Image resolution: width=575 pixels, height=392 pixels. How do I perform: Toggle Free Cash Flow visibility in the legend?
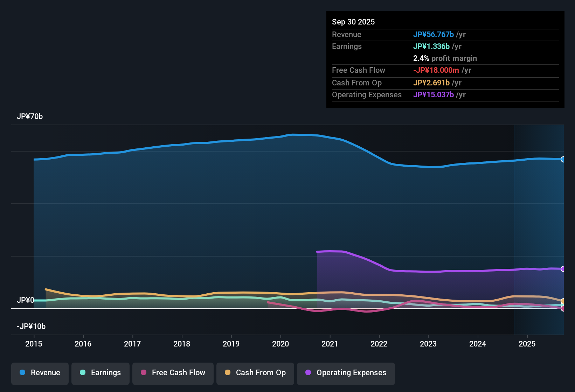pos(173,373)
